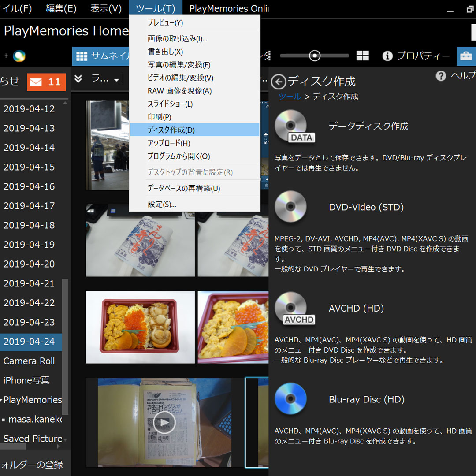Choose プレビュー(Y) menu entry

[195, 22]
